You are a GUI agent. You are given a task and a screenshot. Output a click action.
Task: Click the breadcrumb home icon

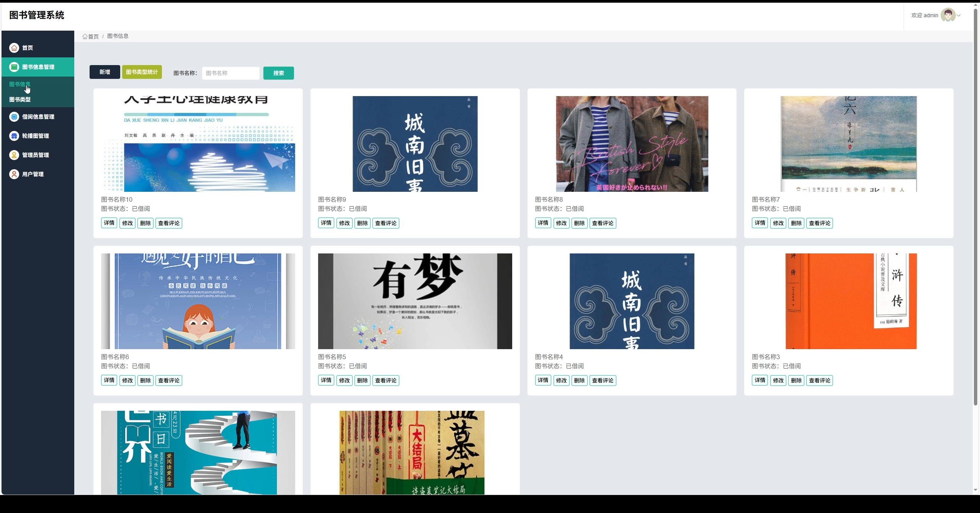(85, 36)
